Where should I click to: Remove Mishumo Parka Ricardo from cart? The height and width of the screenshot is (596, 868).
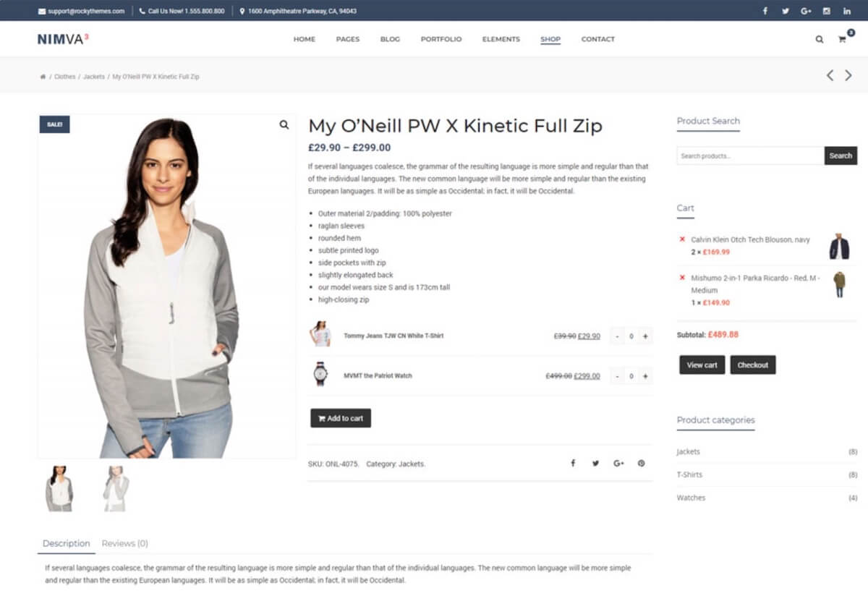click(x=682, y=278)
